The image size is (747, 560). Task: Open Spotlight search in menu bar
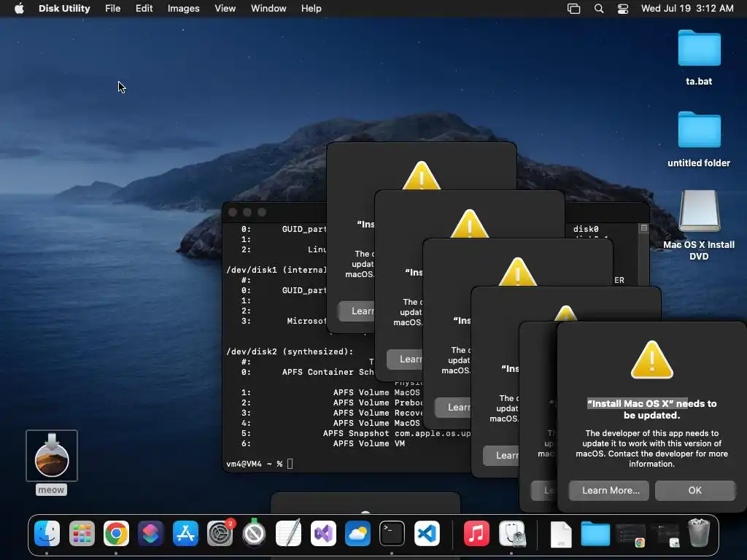click(x=599, y=9)
